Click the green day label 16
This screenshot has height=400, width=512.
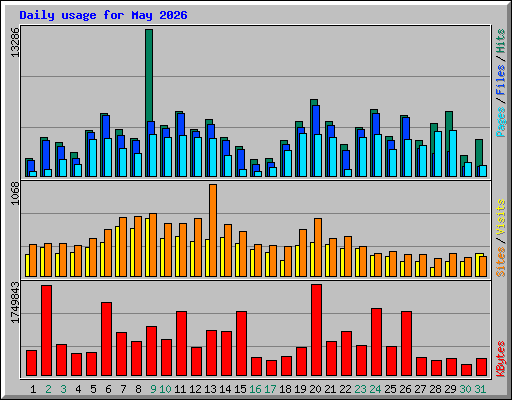[255, 389]
